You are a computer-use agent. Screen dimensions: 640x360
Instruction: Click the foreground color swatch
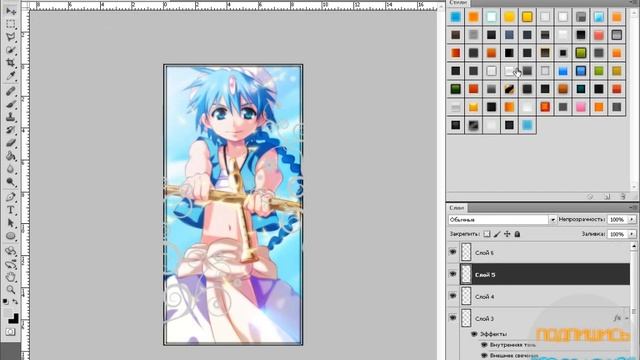pos(9,313)
